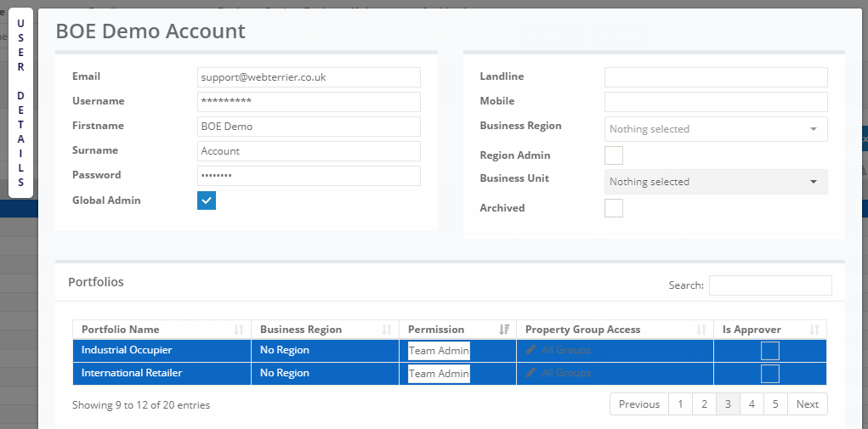Sort by Portfolio Name column arrows
The height and width of the screenshot is (429, 868).
tap(239, 330)
